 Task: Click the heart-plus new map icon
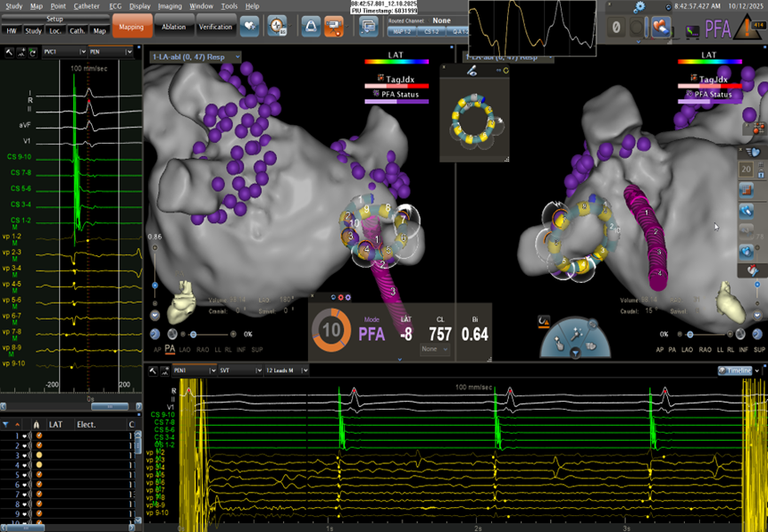(250, 27)
